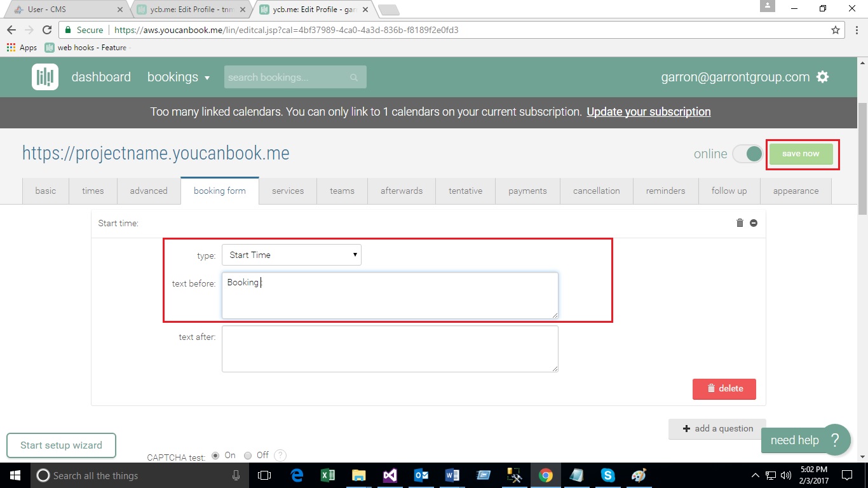Switch to the services tab
Image resolution: width=868 pixels, height=488 pixels.
(x=288, y=191)
